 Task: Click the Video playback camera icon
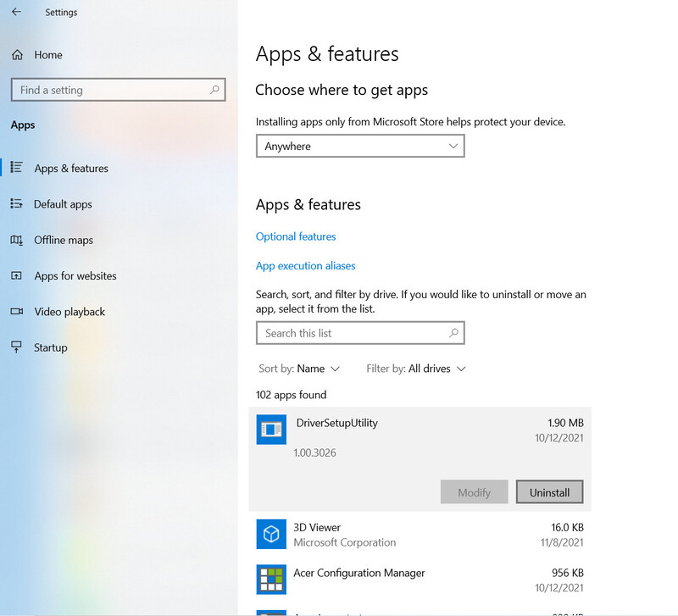(x=16, y=311)
